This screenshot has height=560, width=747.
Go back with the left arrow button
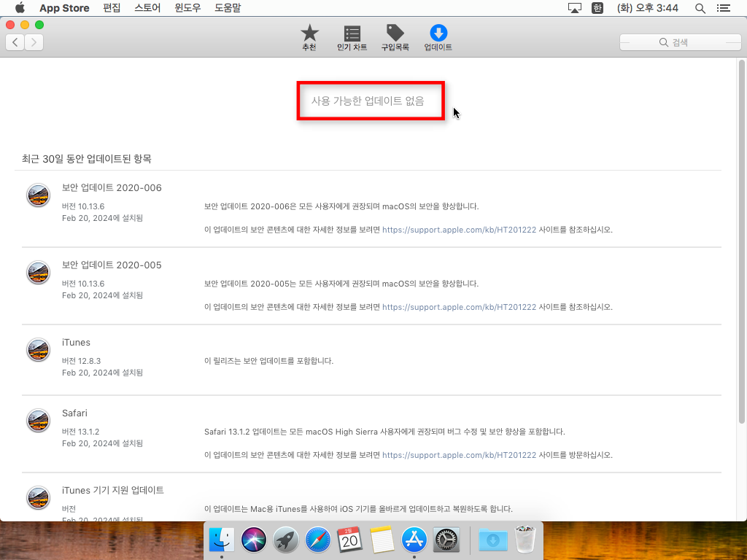click(15, 42)
